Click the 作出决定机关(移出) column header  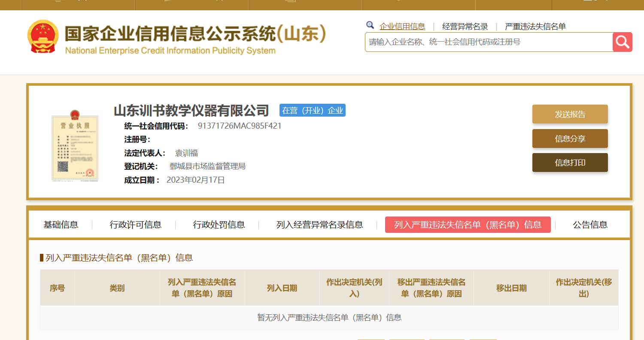(584, 288)
